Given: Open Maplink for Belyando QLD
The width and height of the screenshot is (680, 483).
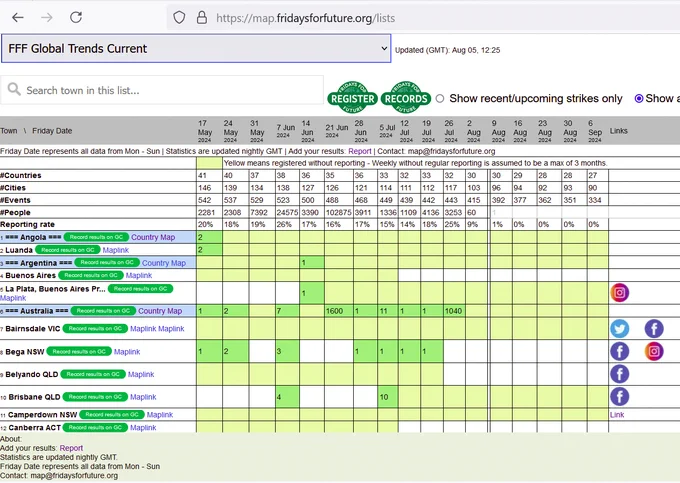Looking at the screenshot, I should (x=141, y=374).
